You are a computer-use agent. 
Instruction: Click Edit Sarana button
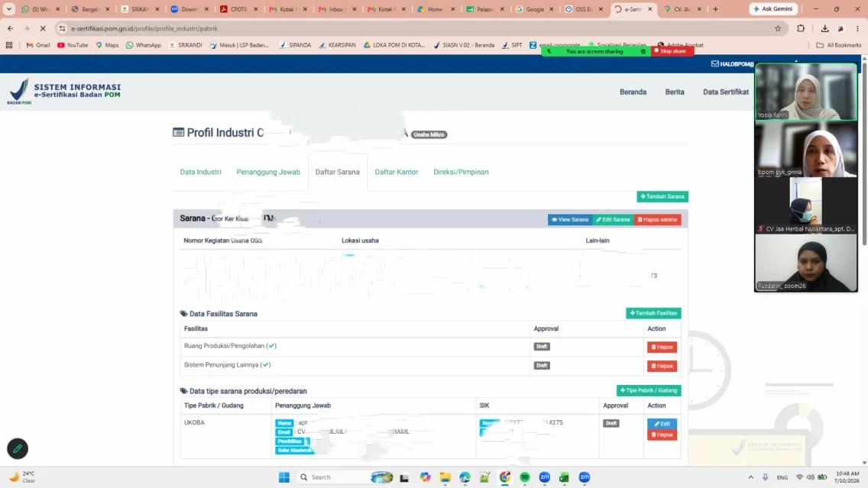coord(613,220)
